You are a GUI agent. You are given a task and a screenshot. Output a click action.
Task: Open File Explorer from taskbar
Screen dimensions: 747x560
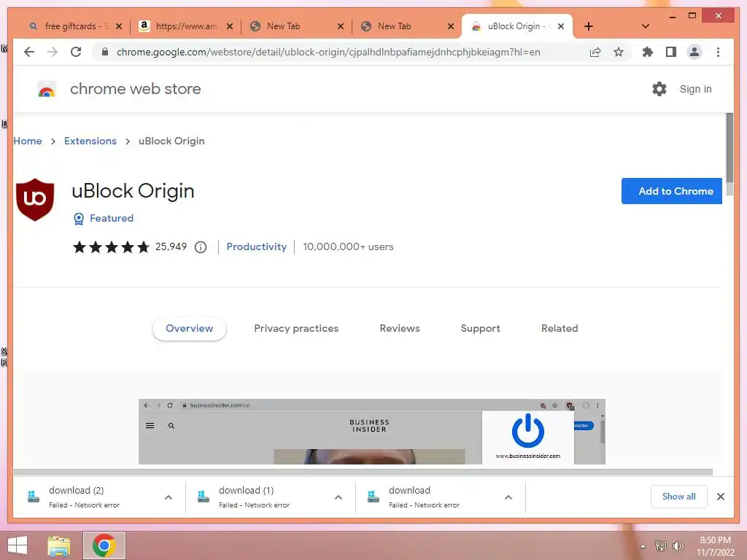(x=59, y=545)
